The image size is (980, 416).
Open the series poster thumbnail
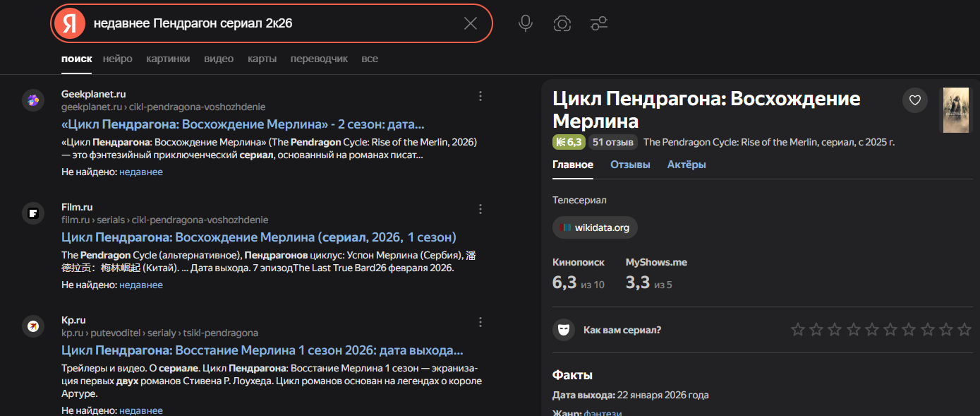pyautogui.click(x=956, y=109)
